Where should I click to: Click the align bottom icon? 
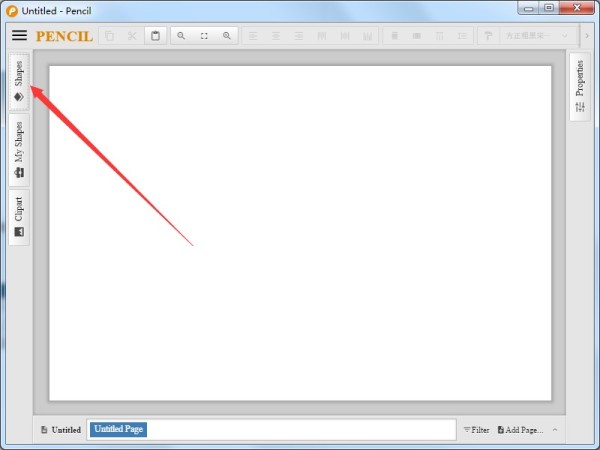[x=367, y=36]
